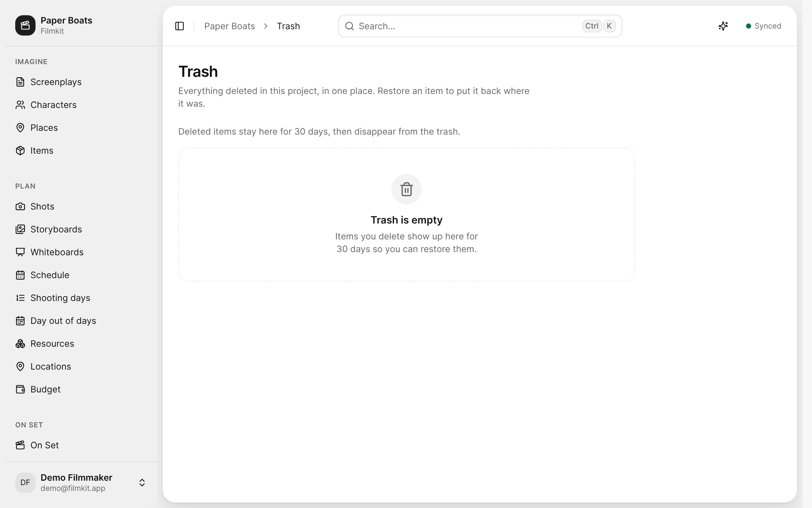Open Screenplays in the sidebar
The height and width of the screenshot is (508, 812).
pyautogui.click(x=81, y=82)
